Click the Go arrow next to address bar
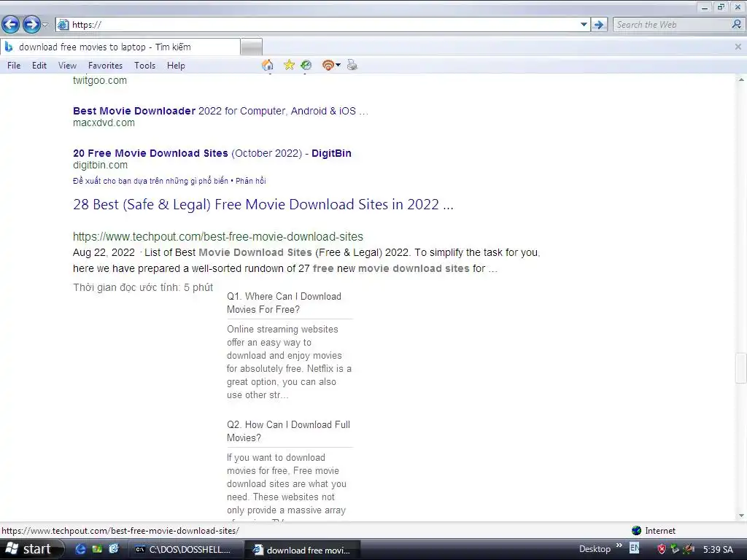The width and height of the screenshot is (747, 560). click(600, 25)
